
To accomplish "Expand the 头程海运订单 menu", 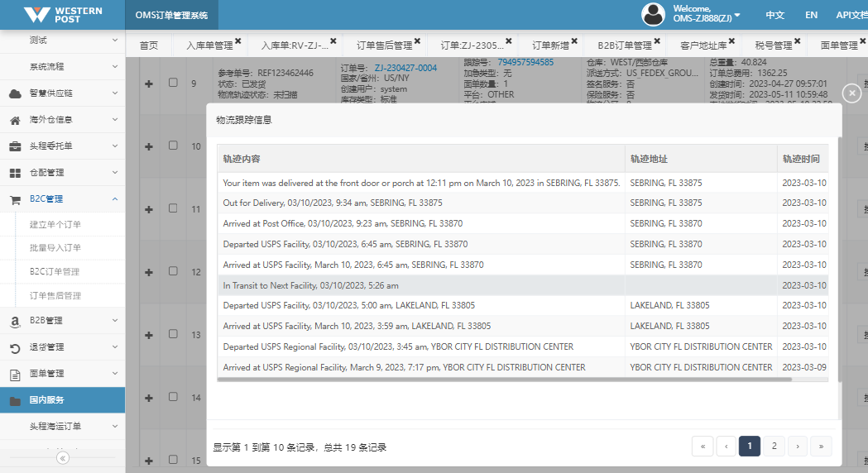I will click(62, 426).
